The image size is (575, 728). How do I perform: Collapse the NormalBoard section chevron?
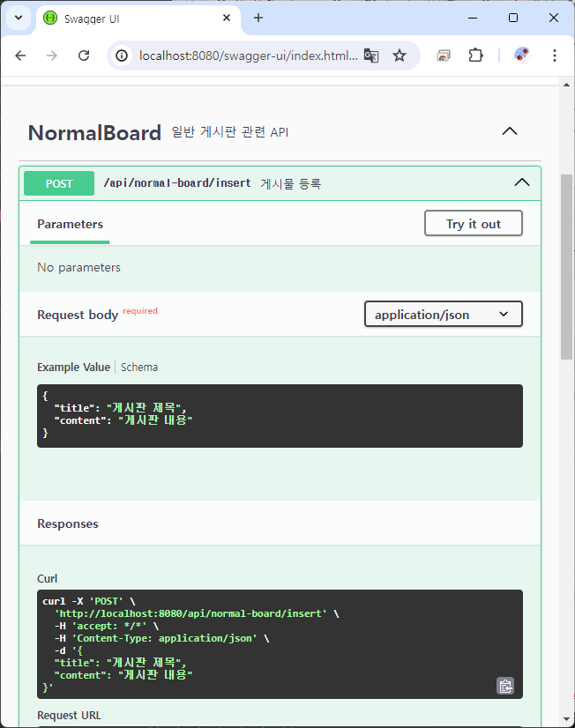point(510,131)
